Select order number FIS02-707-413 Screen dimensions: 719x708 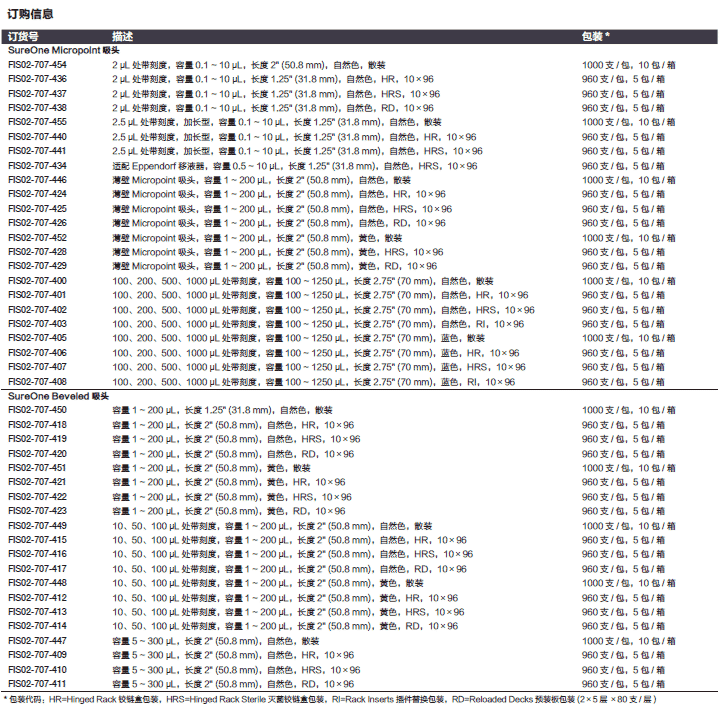[37, 612]
